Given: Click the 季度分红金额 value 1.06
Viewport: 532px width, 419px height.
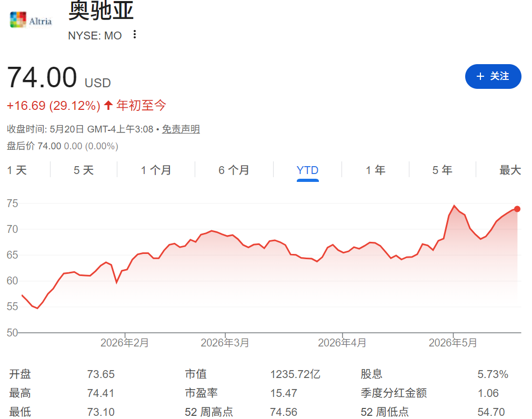Looking at the screenshot, I should coord(488,393).
